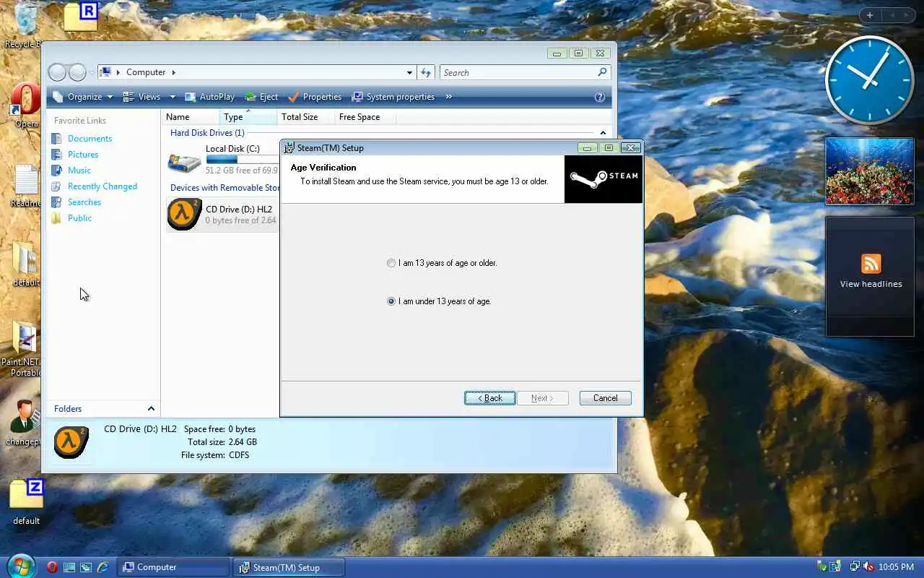Click Eject in the Explorer toolbar

pyautogui.click(x=261, y=97)
